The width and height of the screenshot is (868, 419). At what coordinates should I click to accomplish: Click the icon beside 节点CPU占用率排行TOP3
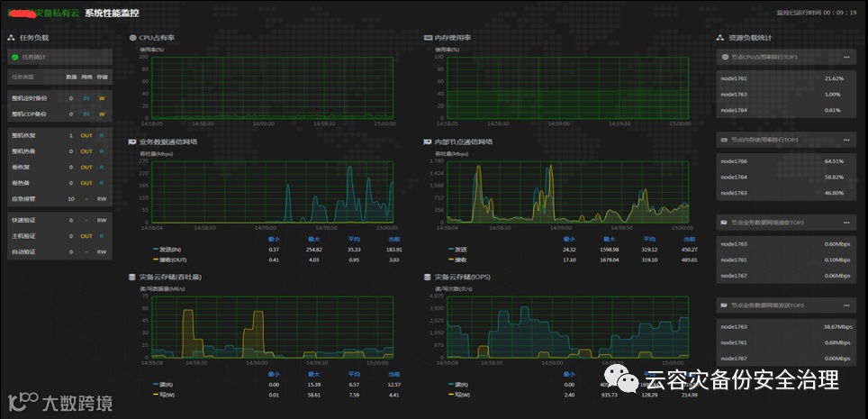[725, 57]
